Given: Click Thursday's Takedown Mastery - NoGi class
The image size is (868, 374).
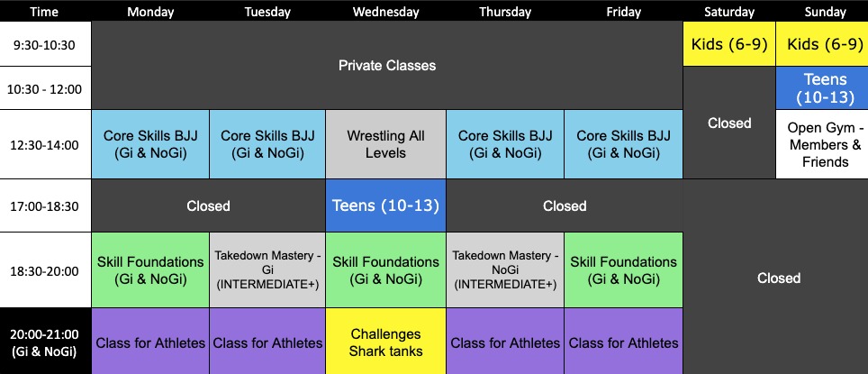Looking at the screenshot, I should click(x=504, y=269).
